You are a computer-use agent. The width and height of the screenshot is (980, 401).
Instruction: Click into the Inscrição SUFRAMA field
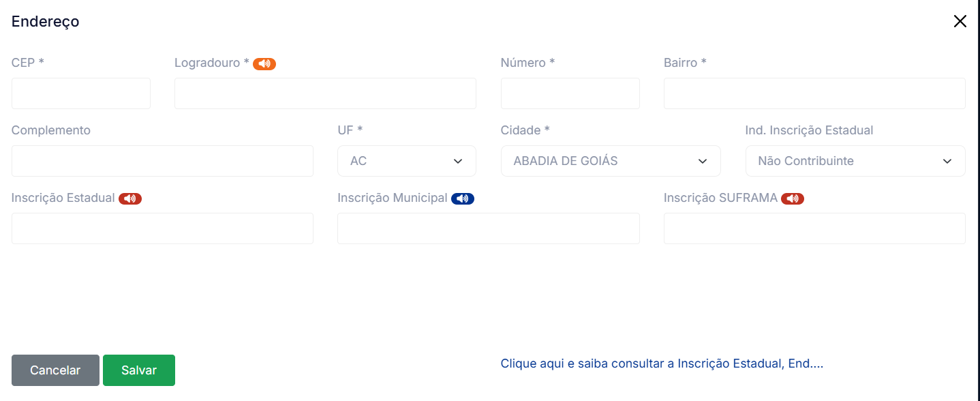coord(814,228)
